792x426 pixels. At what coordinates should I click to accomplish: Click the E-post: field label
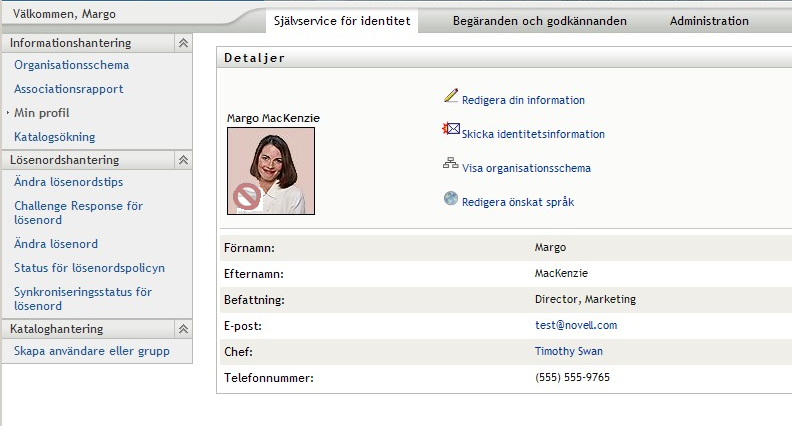[x=243, y=326]
